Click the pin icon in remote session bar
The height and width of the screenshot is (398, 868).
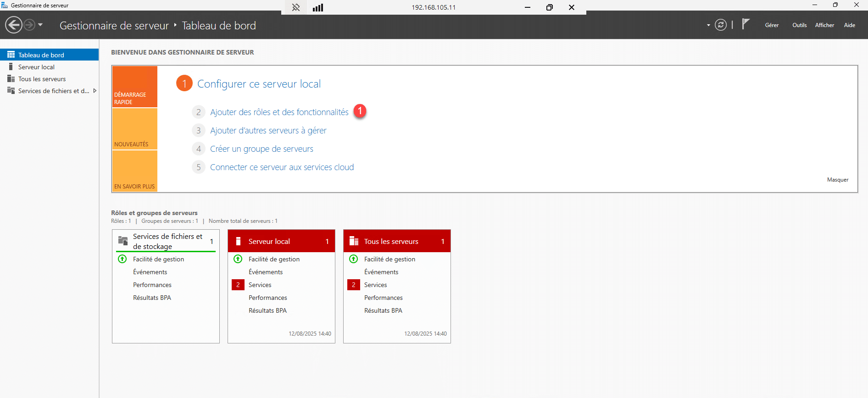click(296, 7)
